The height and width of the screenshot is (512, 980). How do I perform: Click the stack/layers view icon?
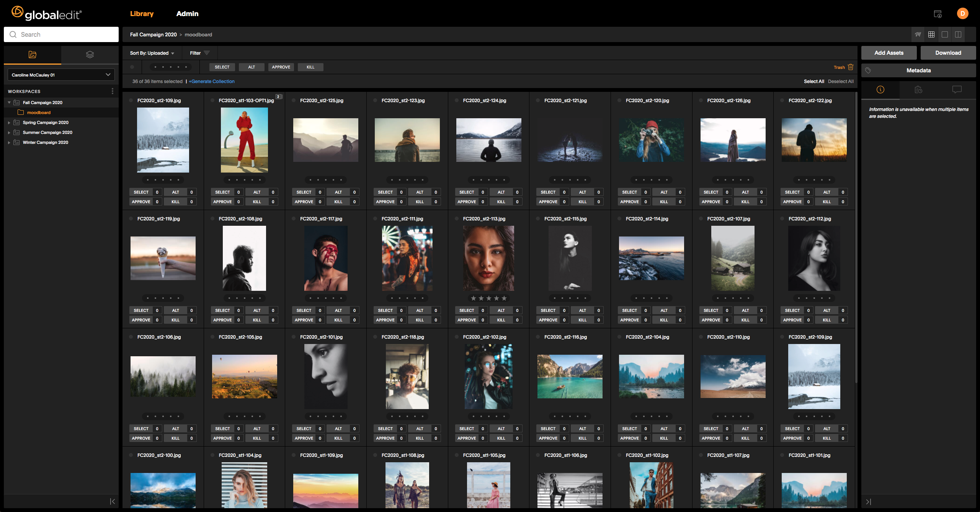[x=90, y=54]
